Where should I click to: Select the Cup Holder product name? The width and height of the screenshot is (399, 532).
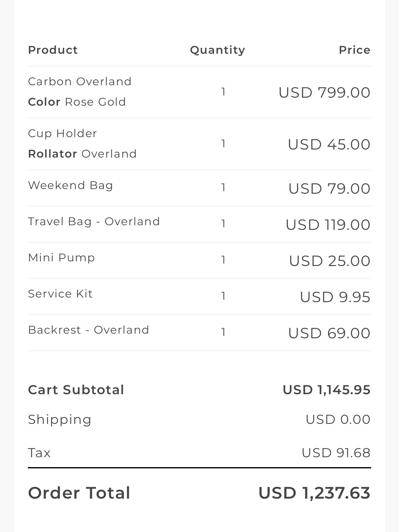(62, 133)
